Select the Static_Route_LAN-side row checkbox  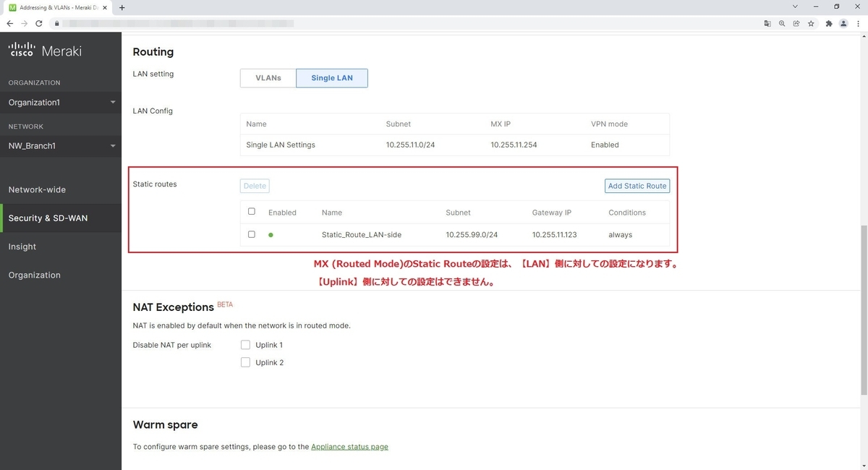(x=252, y=234)
